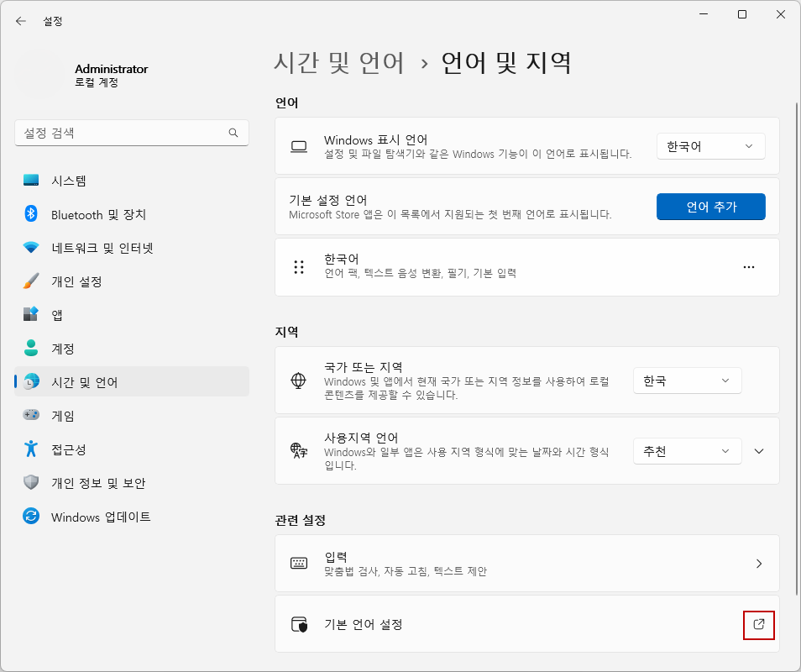The height and width of the screenshot is (672, 801).
Task: Click the search magnifier icon
Action: 233,133
